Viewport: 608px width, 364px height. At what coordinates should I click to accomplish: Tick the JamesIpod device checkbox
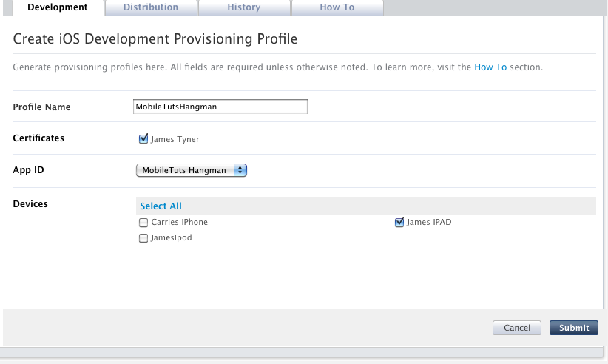click(143, 238)
